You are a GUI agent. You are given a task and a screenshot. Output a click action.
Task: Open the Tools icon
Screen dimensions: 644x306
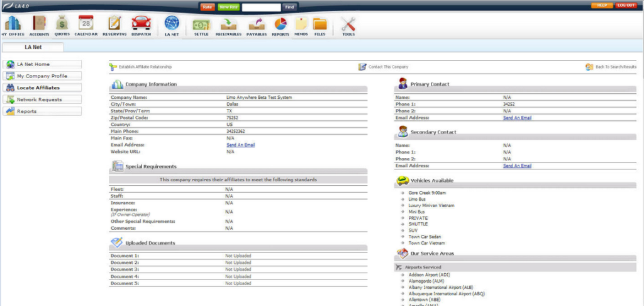click(348, 24)
